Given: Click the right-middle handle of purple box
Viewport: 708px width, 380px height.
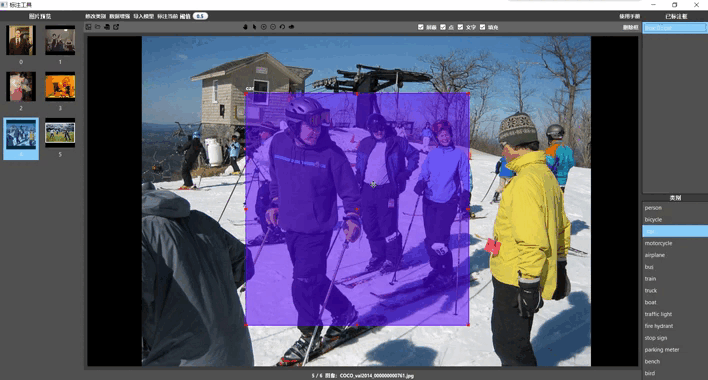Looking at the screenshot, I should click(468, 209).
